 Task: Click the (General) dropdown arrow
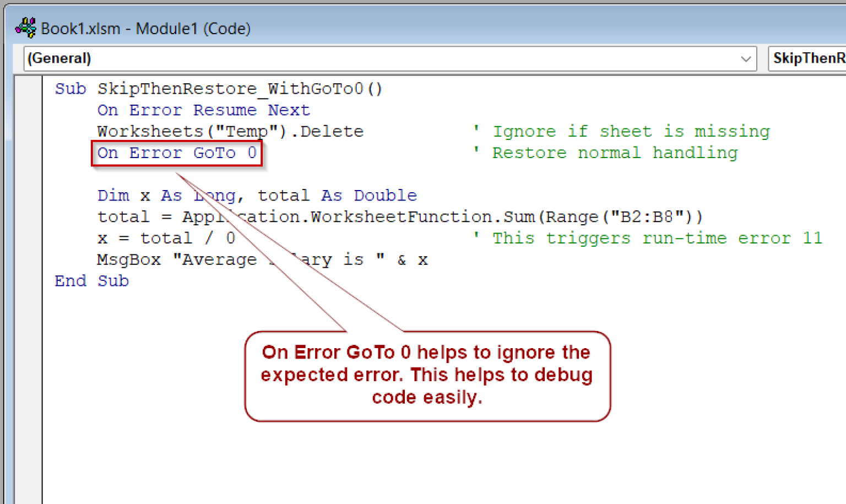(x=746, y=58)
